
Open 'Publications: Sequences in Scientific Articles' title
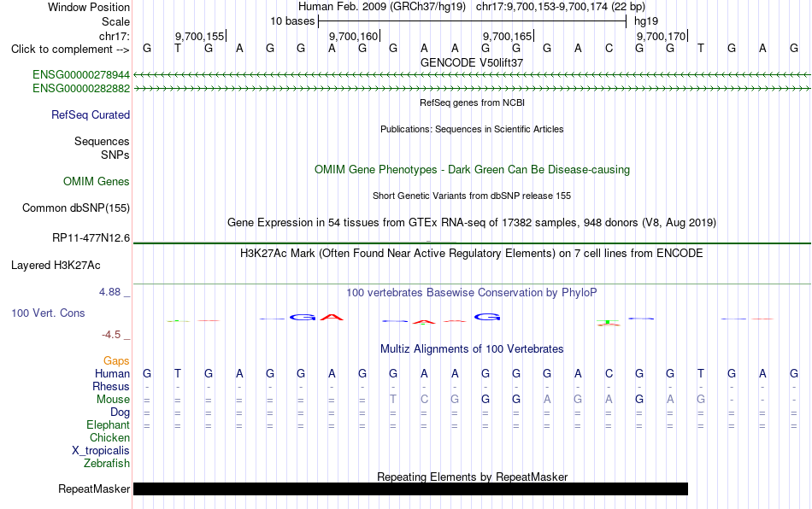click(x=472, y=129)
